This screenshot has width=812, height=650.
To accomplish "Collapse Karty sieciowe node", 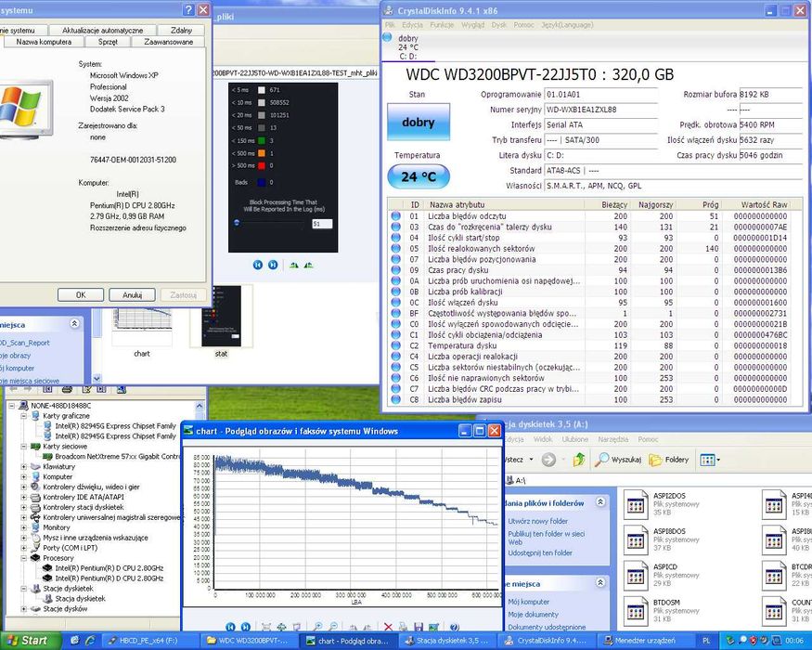I will (24, 447).
